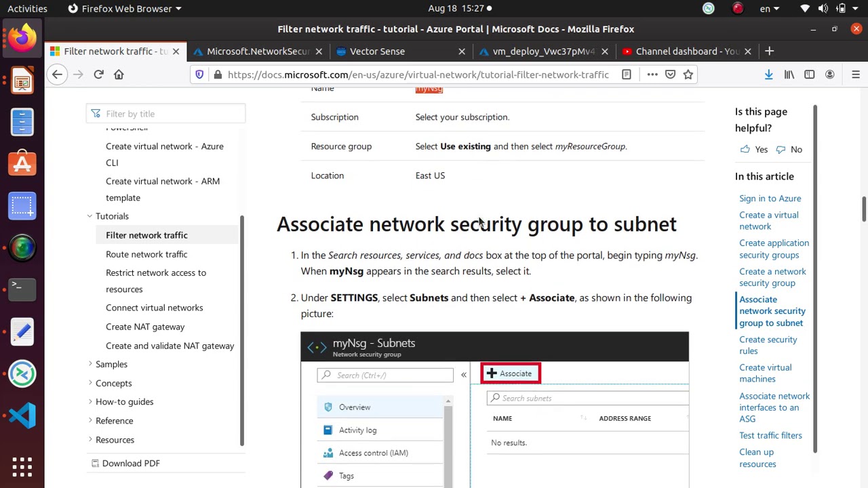Show Applications grid in the dock

pyautogui.click(x=22, y=466)
